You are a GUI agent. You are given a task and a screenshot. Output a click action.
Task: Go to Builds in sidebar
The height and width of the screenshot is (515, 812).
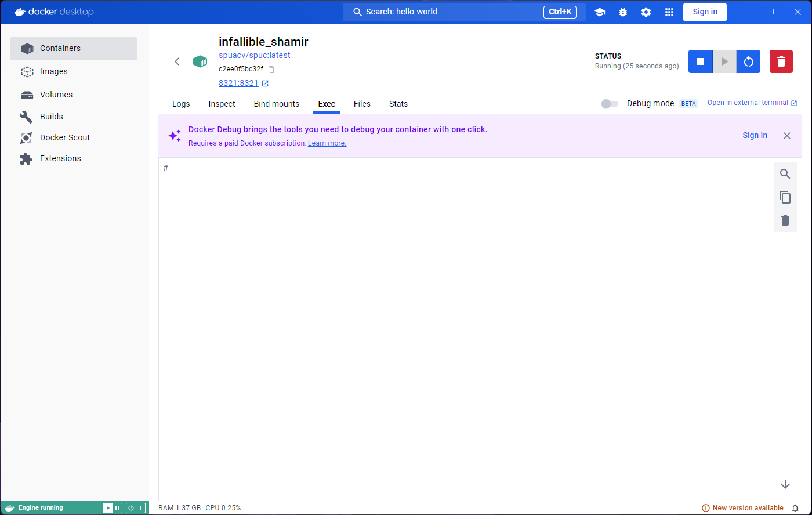coord(74,117)
